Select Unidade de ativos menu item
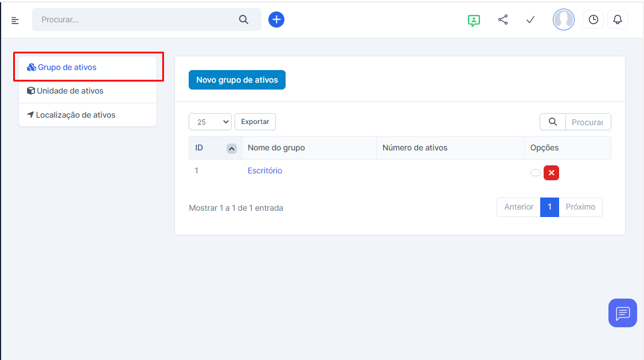The width and height of the screenshot is (644, 360). [70, 91]
